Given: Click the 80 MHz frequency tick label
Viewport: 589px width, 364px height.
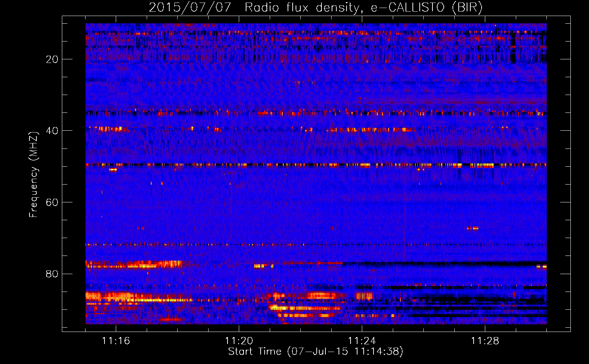Looking at the screenshot, I should click(x=52, y=274).
